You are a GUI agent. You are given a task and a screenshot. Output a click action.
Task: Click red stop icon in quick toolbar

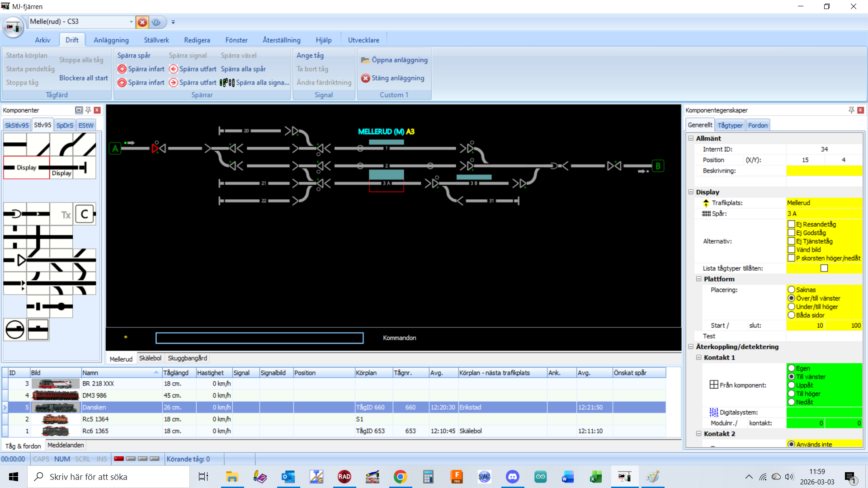[x=142, y=22]
